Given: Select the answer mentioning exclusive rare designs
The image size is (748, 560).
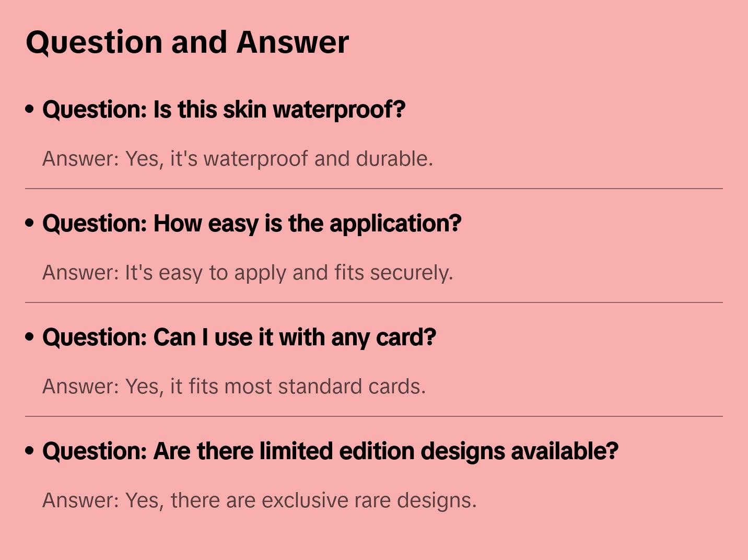Looking at the screenshot, I should [x=260, y=500].
